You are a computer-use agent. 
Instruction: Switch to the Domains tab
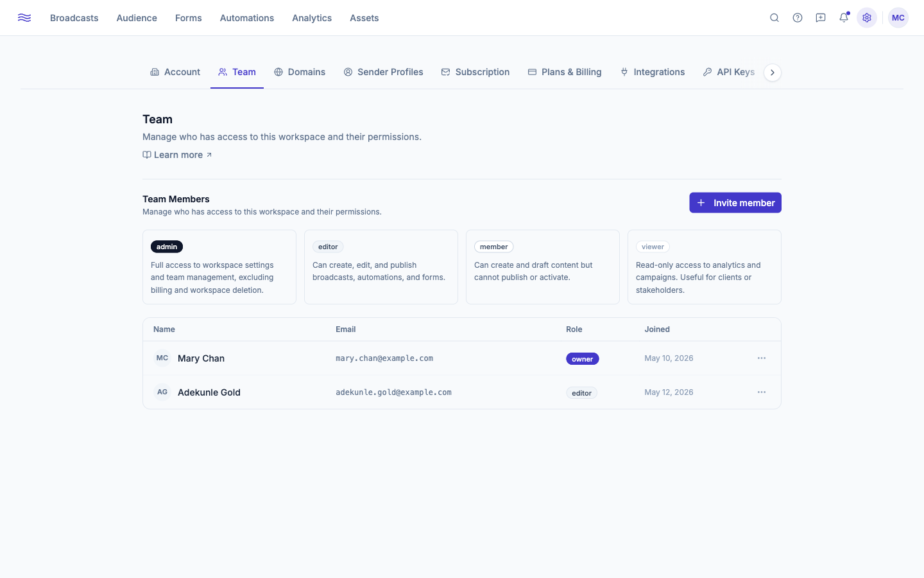[300, 72]
